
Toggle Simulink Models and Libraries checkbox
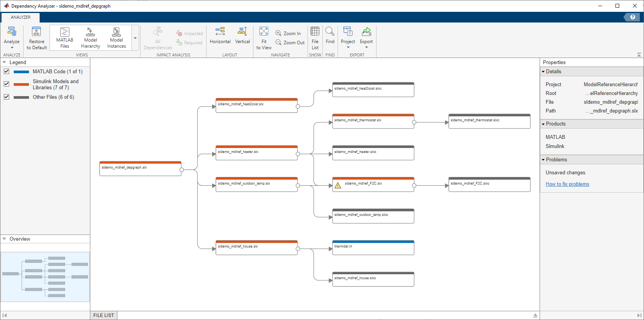click(6, 84)
